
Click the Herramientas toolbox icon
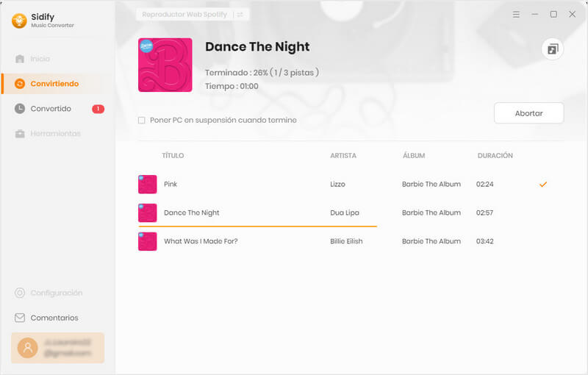tap(20, 134)
